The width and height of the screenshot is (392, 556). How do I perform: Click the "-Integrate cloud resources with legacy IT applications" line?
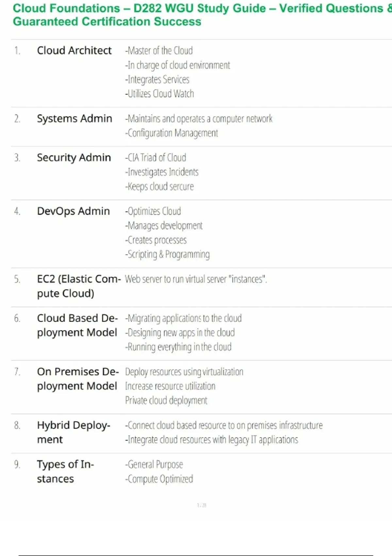pos(212,440)
